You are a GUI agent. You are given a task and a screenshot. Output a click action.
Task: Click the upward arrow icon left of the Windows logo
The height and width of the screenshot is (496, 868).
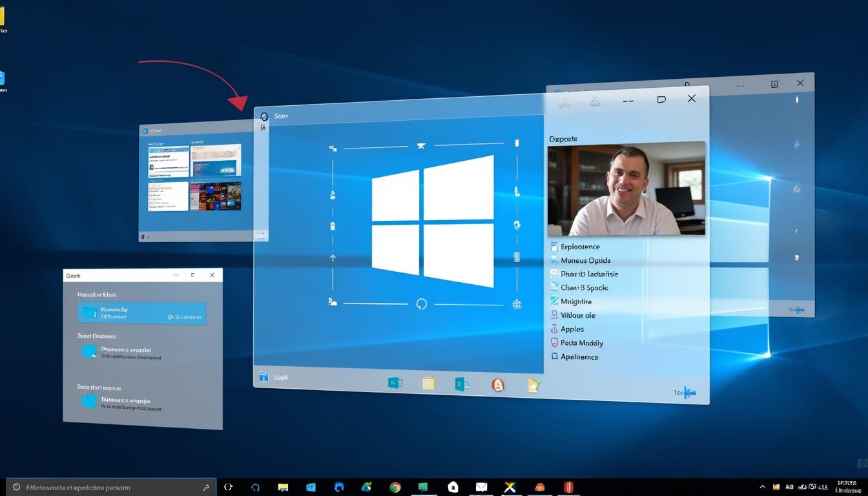[333, 258]
